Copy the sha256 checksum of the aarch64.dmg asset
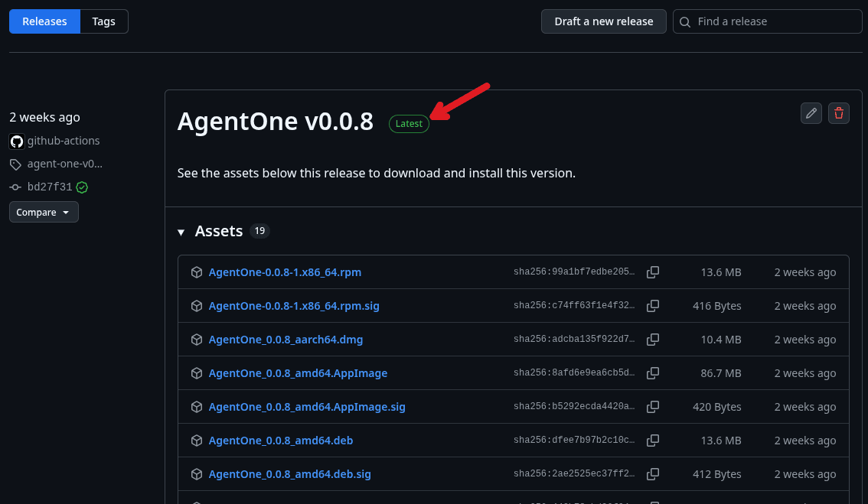Viewport: 868px width, 504px height. pyautogui.click(x=653, y=339)
